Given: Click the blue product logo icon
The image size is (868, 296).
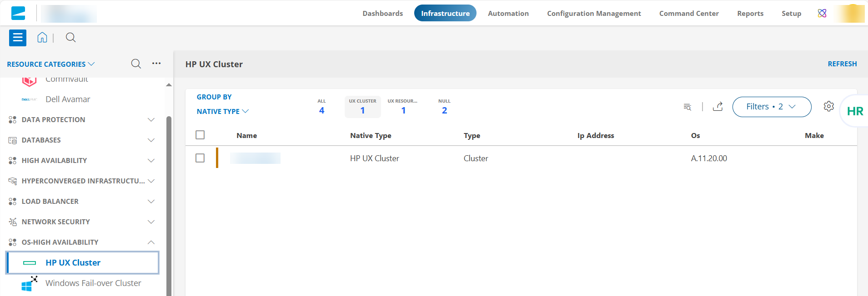Looking at the screenshot, I should click(x=18, y=13).
